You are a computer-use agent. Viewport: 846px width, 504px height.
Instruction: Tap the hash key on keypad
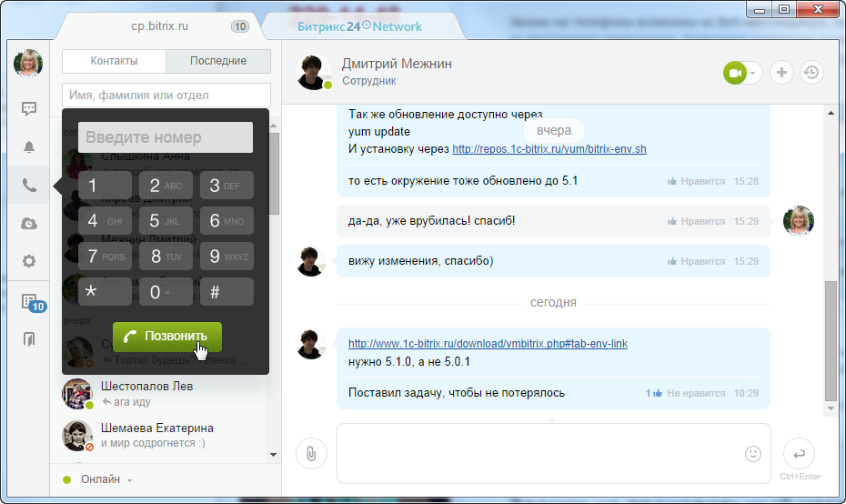coord(227,292)
